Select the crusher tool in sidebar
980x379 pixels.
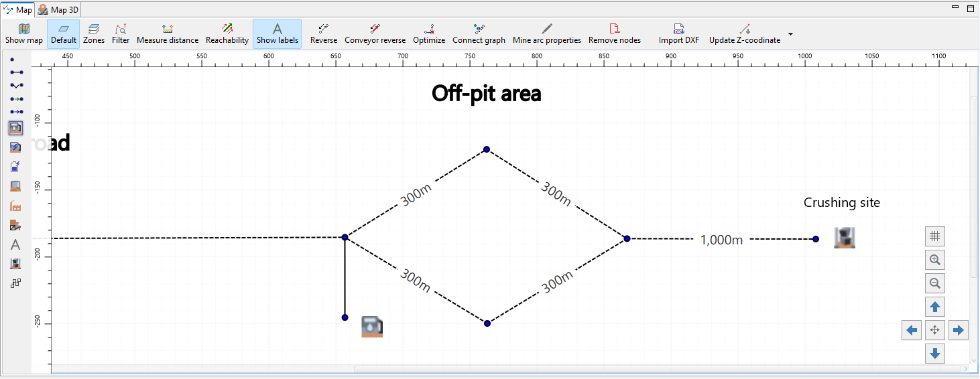[x=16, y=264]
